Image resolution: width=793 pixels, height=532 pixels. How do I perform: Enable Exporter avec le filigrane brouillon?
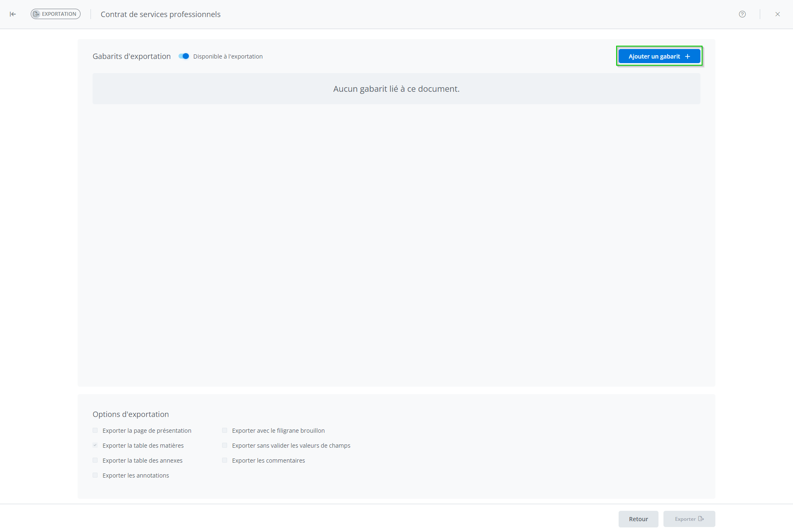click(x=225, y=431)
